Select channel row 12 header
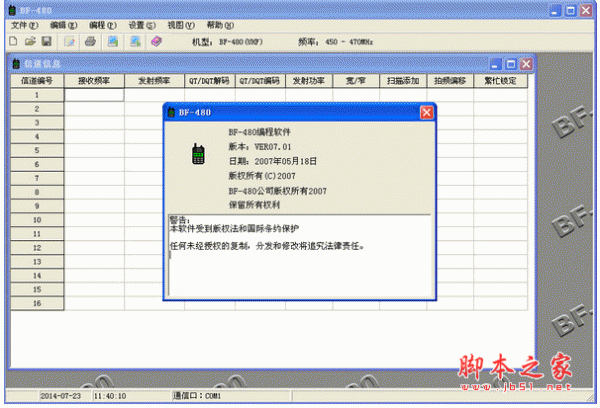 point(37,248)
